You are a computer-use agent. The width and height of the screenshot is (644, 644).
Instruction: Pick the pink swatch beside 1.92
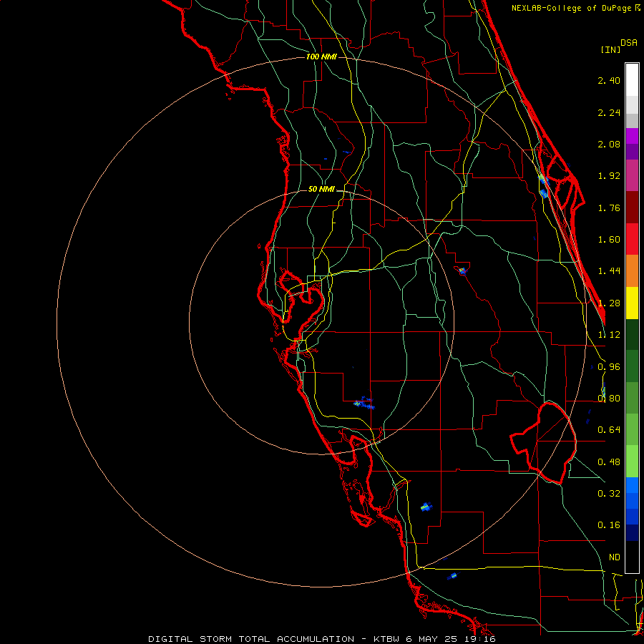[x=632, y=175]
